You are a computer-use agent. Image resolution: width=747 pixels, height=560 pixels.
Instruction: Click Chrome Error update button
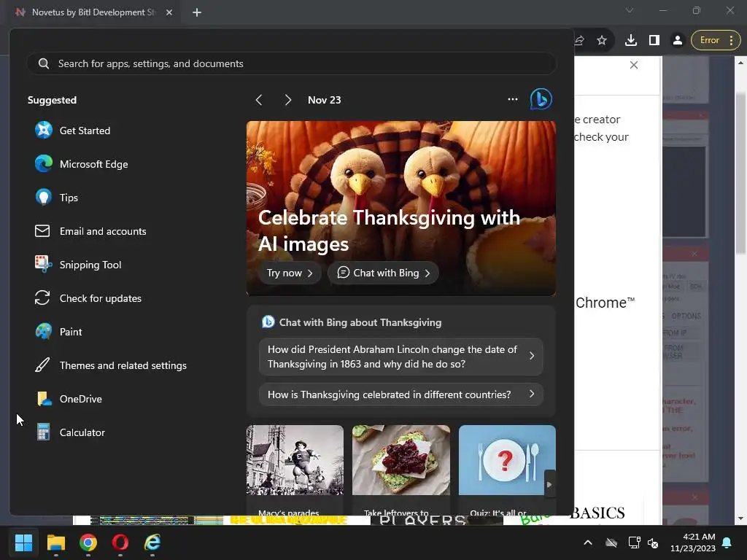tap(716, 40)
